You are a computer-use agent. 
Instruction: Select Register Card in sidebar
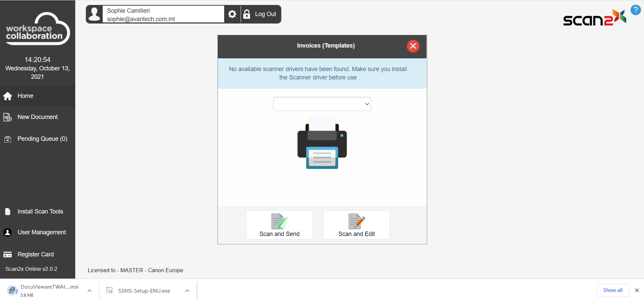(x=35, y=254)
